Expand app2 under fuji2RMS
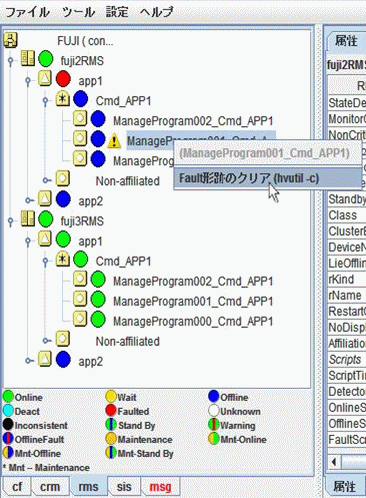Viewport: 366px width, 498px height. pyautogui.click(x=28, y=201)
